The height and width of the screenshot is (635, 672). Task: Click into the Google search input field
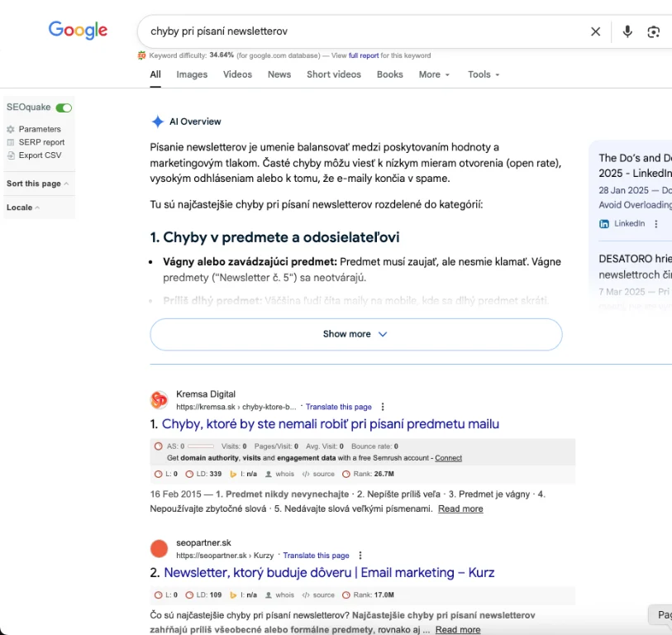tap(364, 31)
